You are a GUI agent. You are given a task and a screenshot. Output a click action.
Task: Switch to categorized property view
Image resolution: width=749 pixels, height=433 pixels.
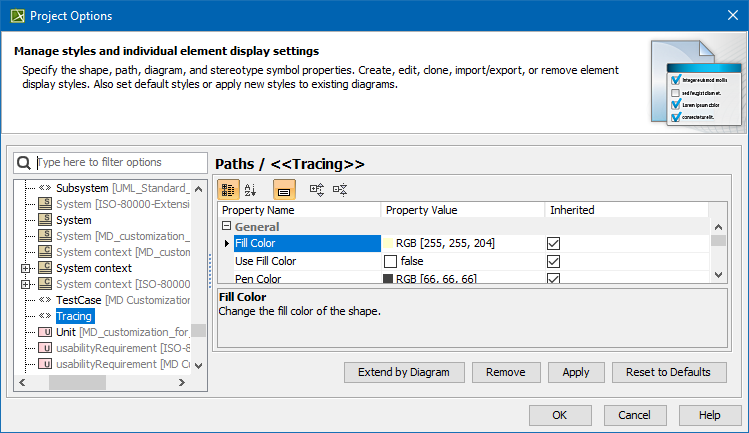click(x=228, y=188)
